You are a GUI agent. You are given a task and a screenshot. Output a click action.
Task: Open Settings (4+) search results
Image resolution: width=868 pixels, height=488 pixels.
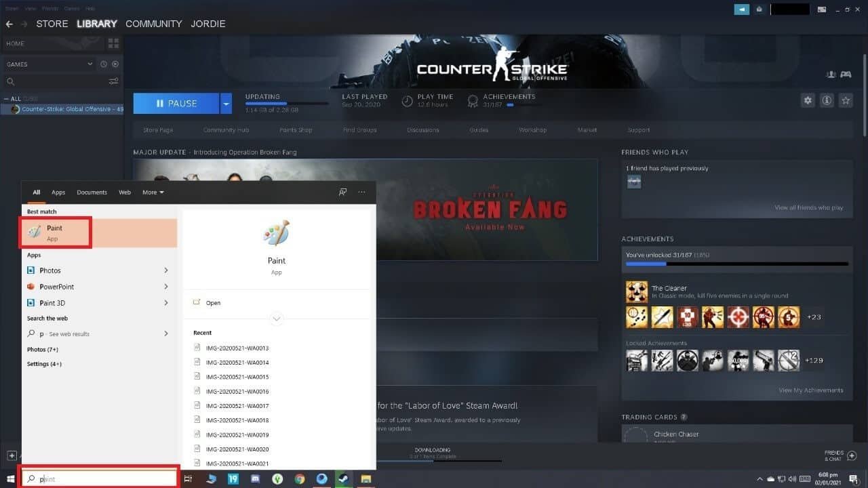44,364
